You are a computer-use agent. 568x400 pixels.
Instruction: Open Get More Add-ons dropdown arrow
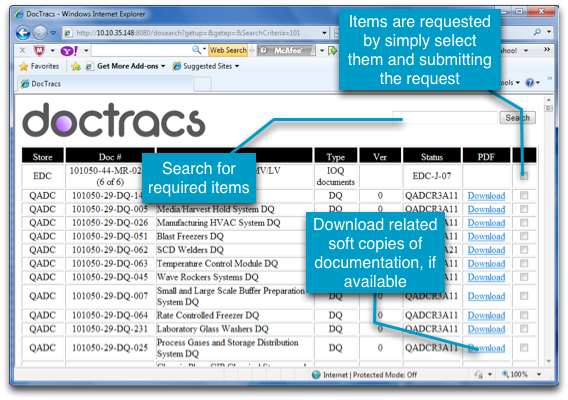click(x=163, y=66)
